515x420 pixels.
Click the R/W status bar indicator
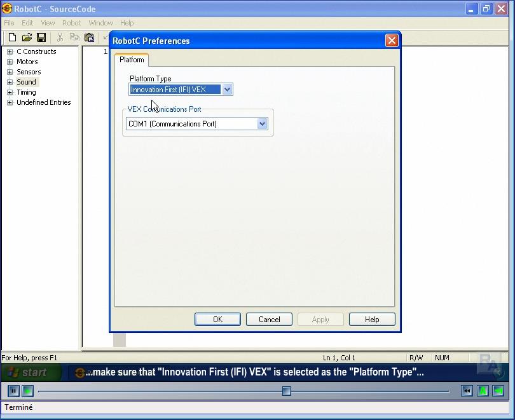coord(416,358)
